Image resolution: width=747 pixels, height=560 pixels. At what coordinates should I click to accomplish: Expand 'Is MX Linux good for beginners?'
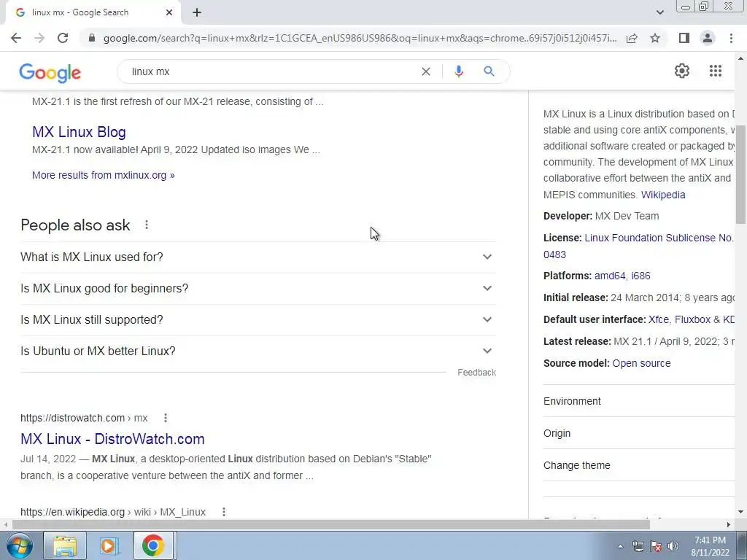[x=258, y=289]
